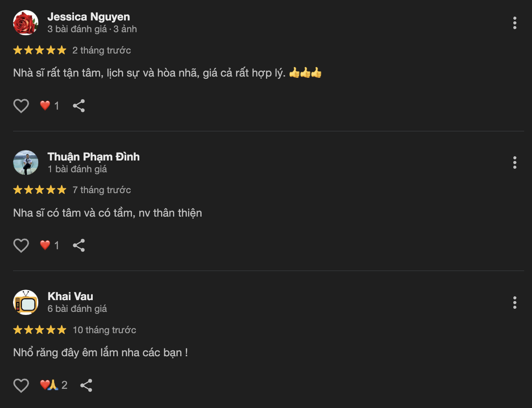Viewport: 532px width, 408px height.
Task: Click Jessica Nguyen's rose profile picture
Action: click(26, 23)
